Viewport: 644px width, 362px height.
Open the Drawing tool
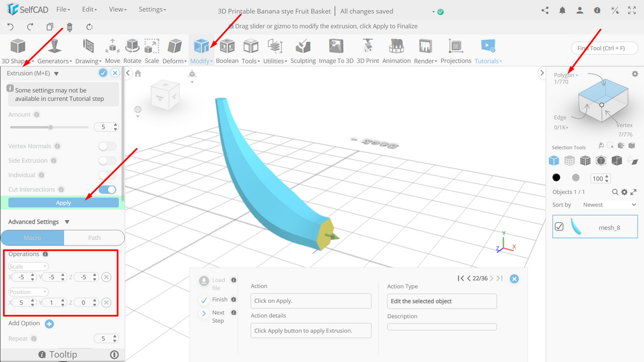click(x=88, y=51)
